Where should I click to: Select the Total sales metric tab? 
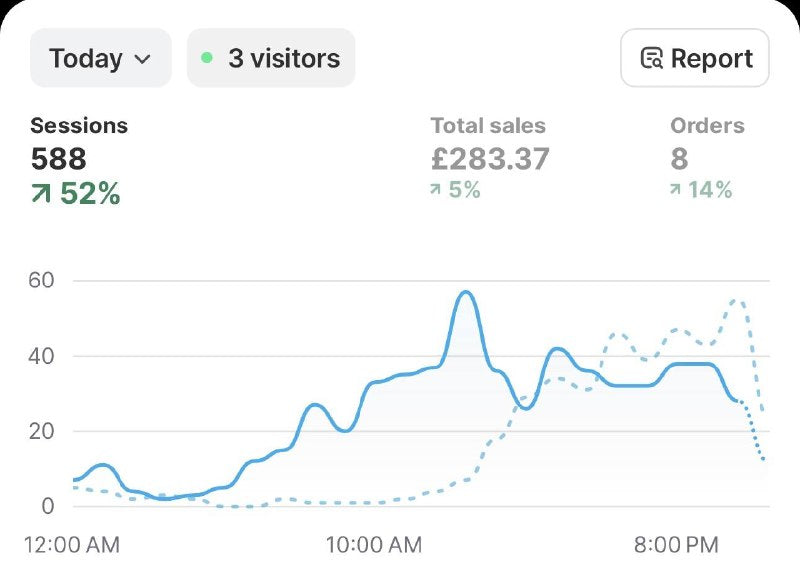pos(488,126)
